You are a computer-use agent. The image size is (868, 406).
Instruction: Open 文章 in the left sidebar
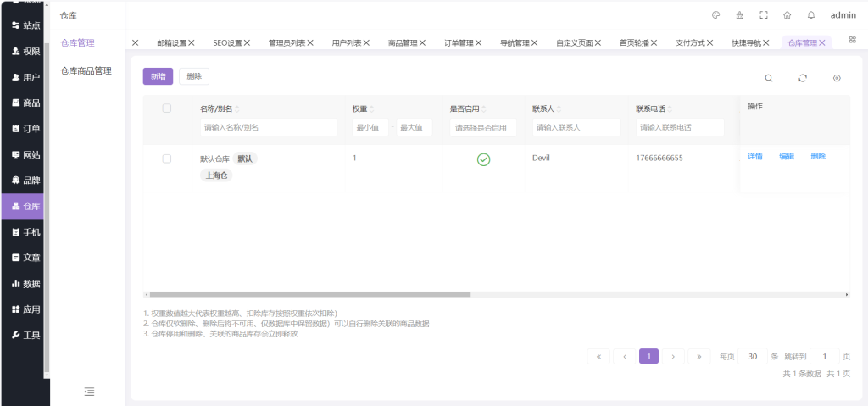(26, 258)
